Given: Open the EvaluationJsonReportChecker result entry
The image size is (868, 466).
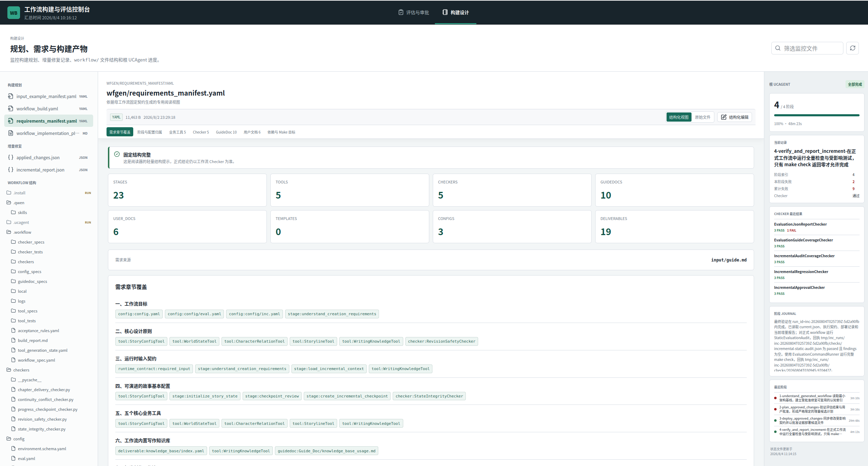Looking at the screenshot, I should click(817, 227).
